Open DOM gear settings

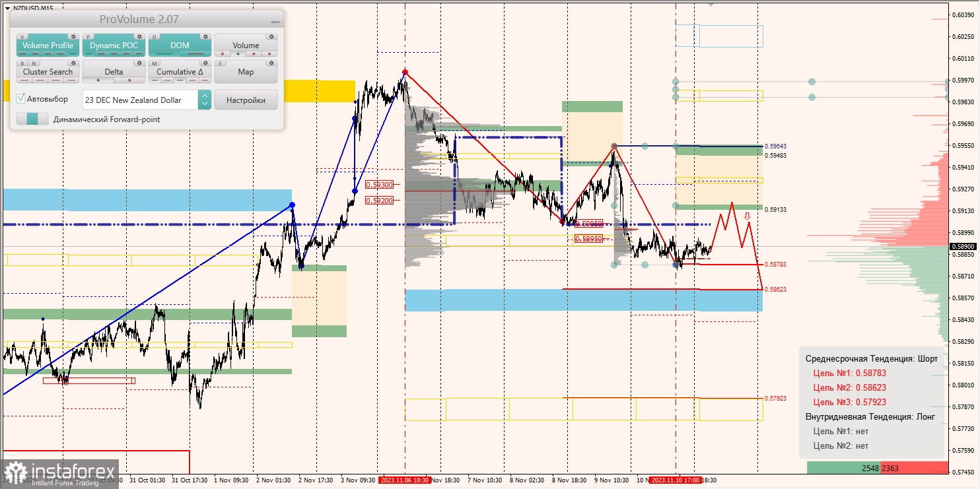(x=205, y=37)
